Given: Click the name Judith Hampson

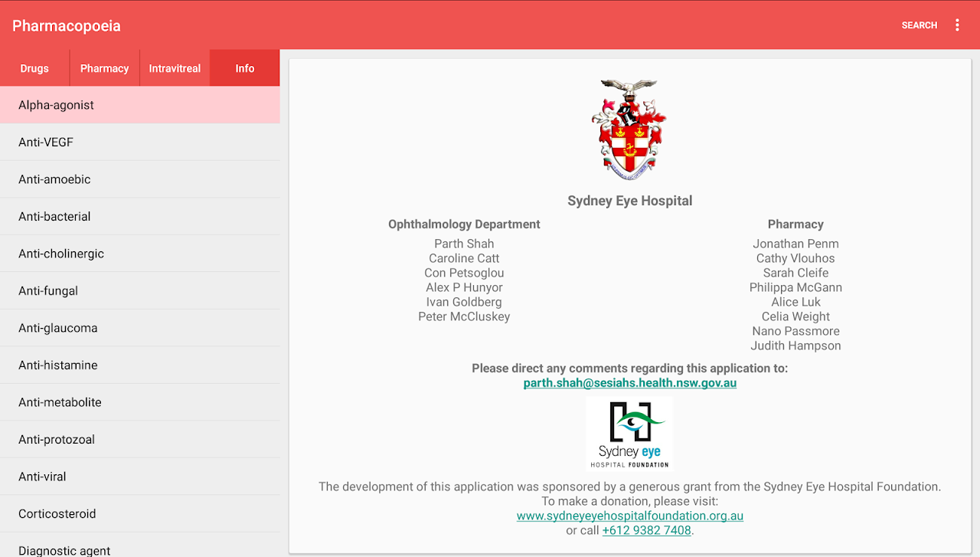Looking at the screenshot, I should [795, 346].
